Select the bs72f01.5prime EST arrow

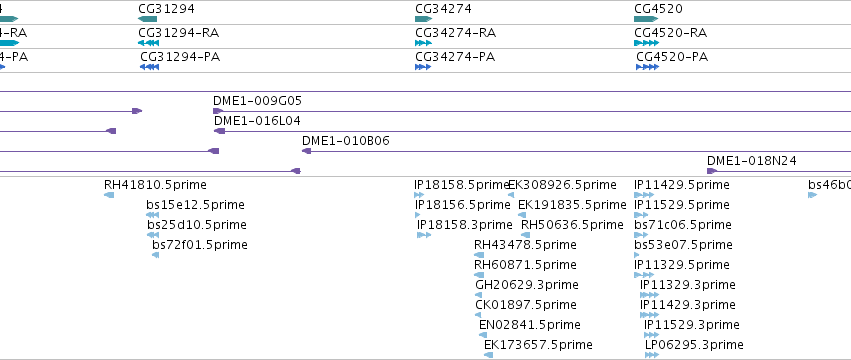(x=155, y=255)
